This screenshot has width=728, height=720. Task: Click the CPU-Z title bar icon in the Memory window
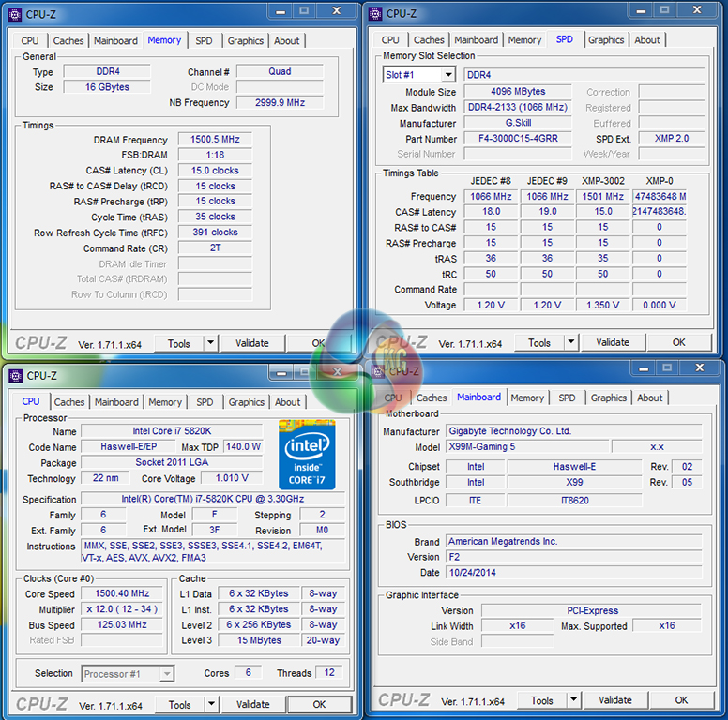14,14
